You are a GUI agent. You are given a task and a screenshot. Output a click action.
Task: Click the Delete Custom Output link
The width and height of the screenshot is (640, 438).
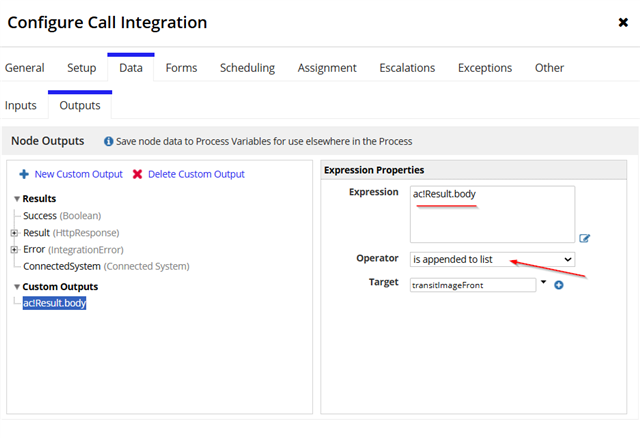point(196,174)
